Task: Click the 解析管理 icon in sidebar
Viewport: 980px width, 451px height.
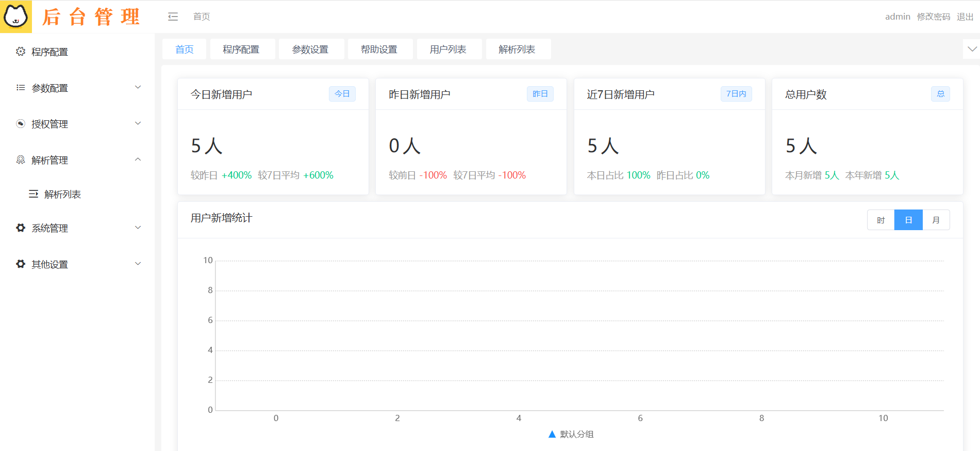Action: (x=21, y=160)
